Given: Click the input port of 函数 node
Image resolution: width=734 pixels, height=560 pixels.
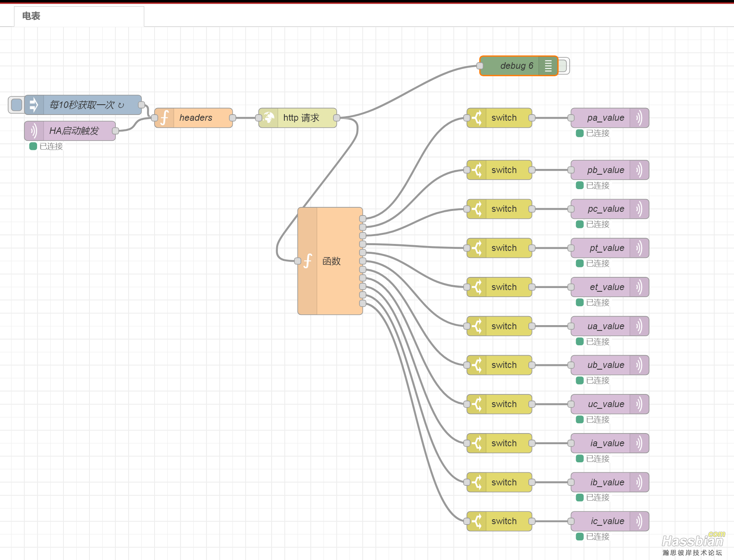Looking at the screenshot, I should coord(298,261).
